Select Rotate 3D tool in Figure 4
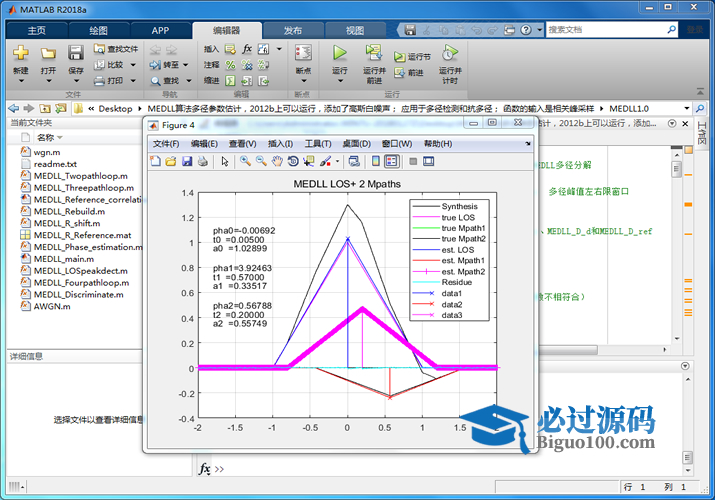 pos(293,161)
